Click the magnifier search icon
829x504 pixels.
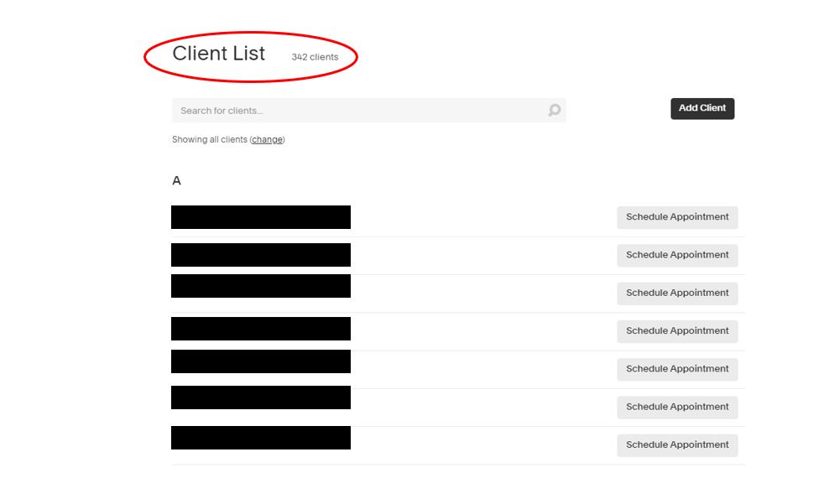click(554, 110)
